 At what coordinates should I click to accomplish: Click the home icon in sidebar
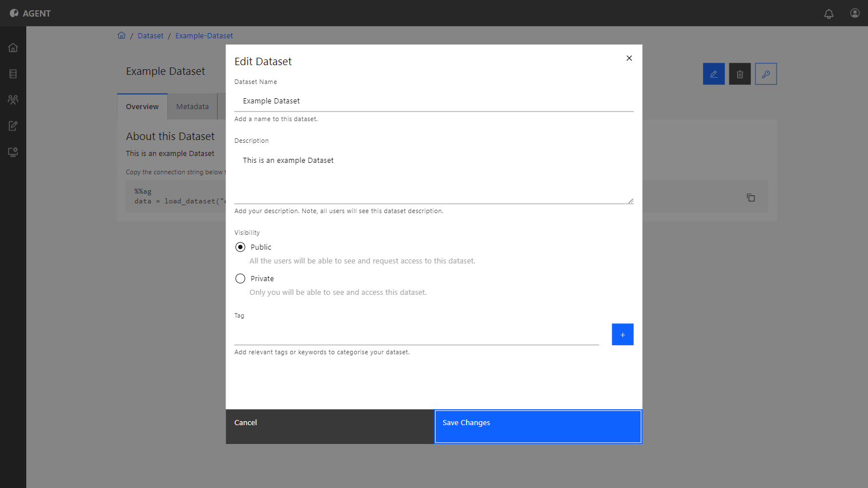(13, 47)
